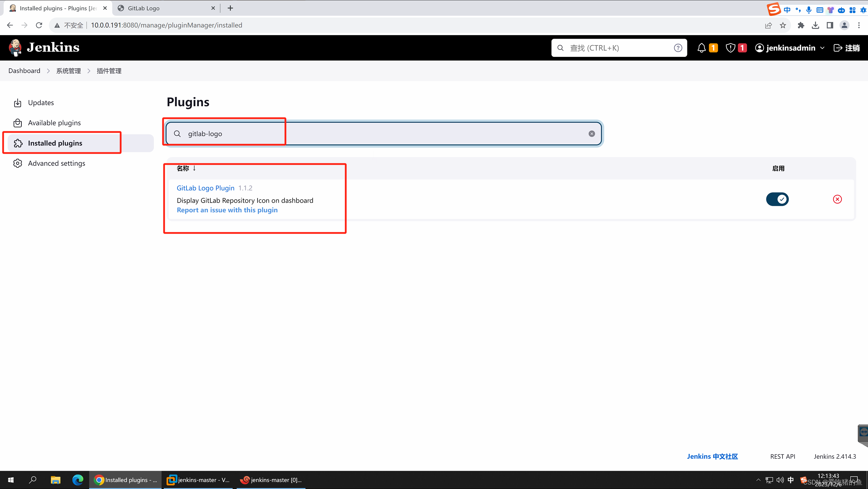The width and height of the screenshot is (868, 489).
Task: Uninstall the GitLab Logo Plugin via red X
Action: (x=837, y=199)
